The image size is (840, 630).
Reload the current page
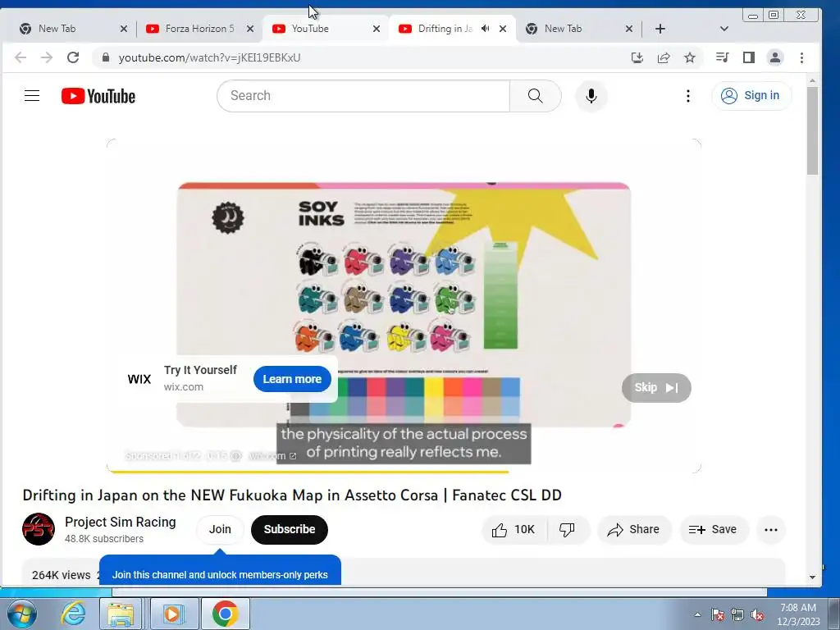click(x=73, y=57)
